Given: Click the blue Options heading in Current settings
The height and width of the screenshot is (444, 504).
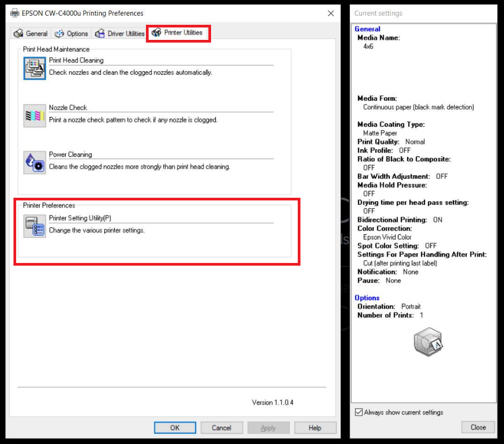Looking at the screenshot, I should click(367, 298).
